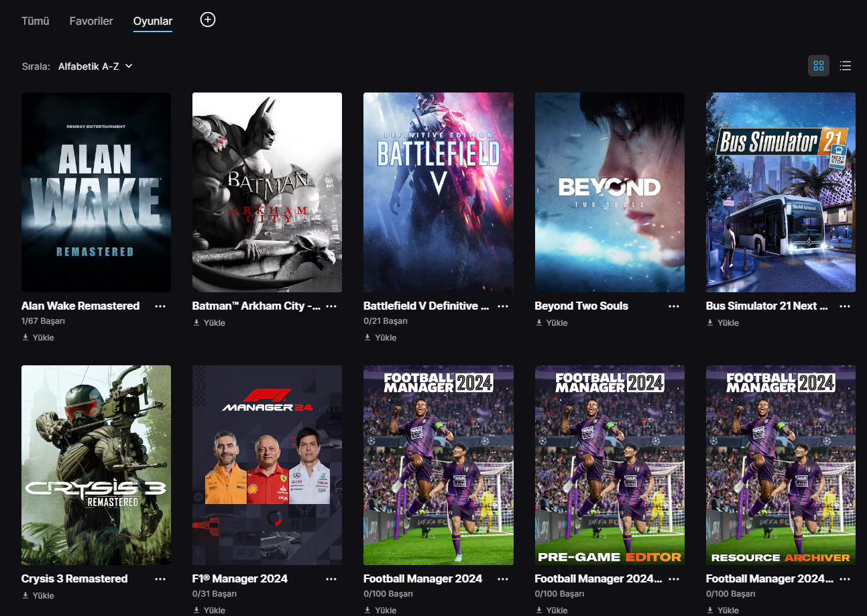Viewport: 867px width, 616px height.
Task: Show options menu for Battlefield V Definitive
Action: 503,306
